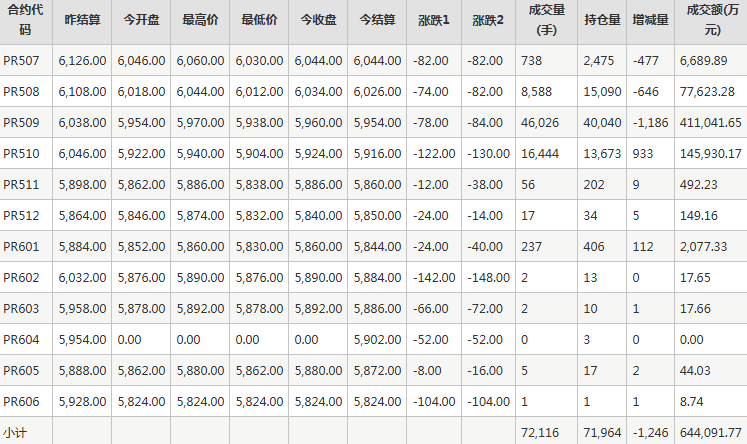Click the 今开盘 column header

click(x=141, y=20)
